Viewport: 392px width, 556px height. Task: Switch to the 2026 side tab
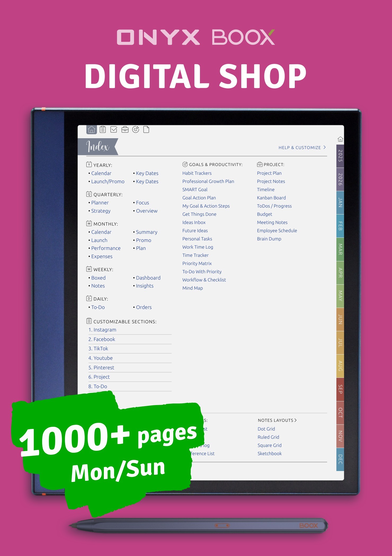click(340, 179)
